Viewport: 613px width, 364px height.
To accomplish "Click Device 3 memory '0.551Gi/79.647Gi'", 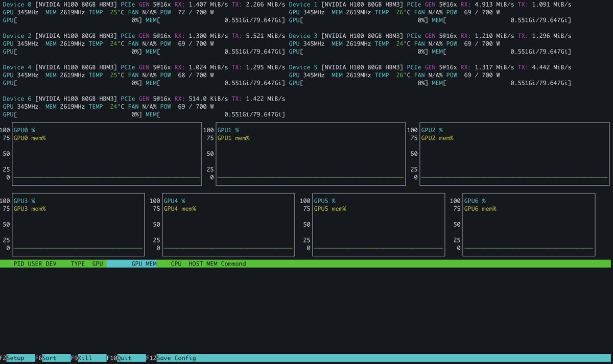I will point(539,52).
